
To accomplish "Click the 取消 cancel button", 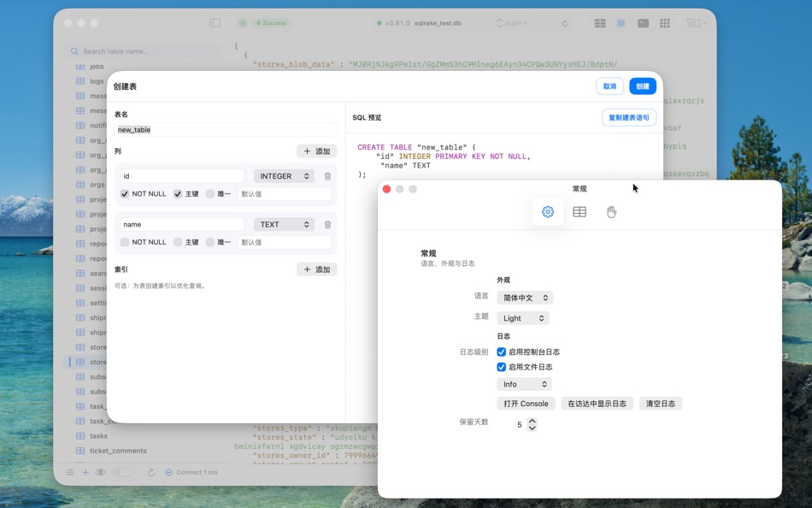I will click(x=609, y=86).
